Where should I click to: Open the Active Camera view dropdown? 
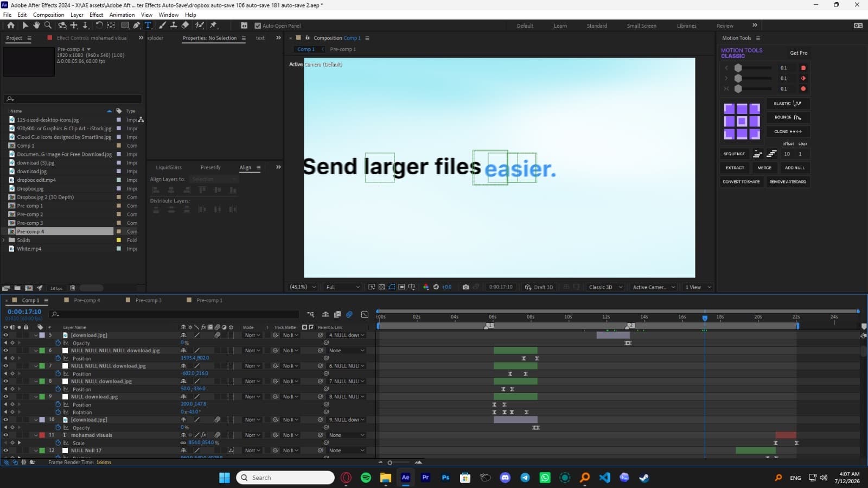[x=654, y=287]
